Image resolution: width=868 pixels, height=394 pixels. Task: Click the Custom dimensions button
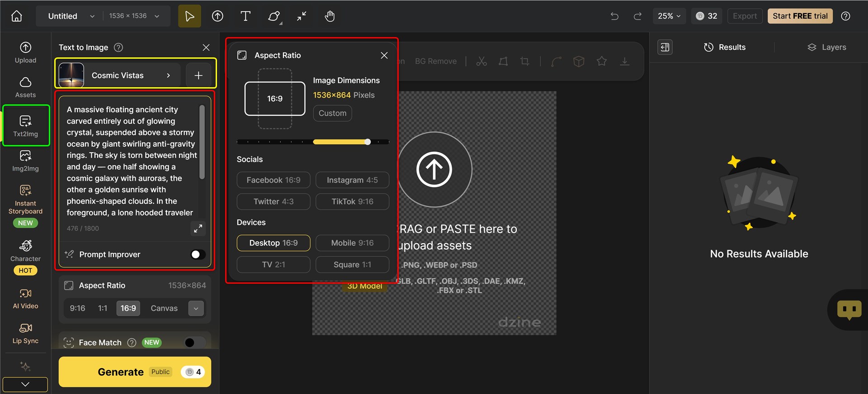[x=332, y=113]
